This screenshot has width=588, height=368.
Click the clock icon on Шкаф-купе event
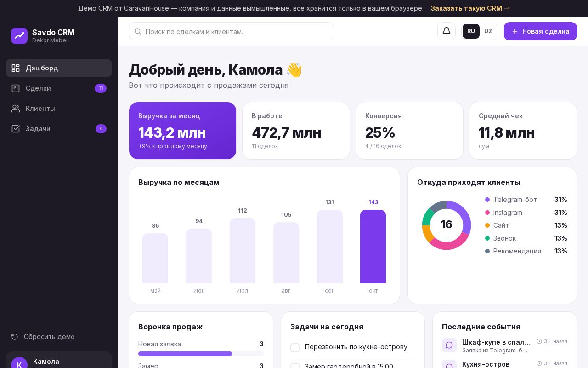click(539, 341)
